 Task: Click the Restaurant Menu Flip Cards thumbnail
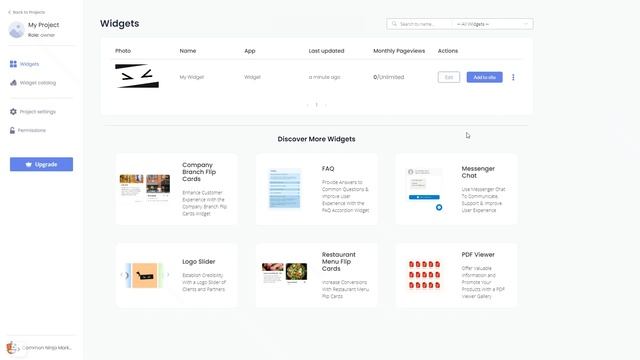click(x=284, y=273)
